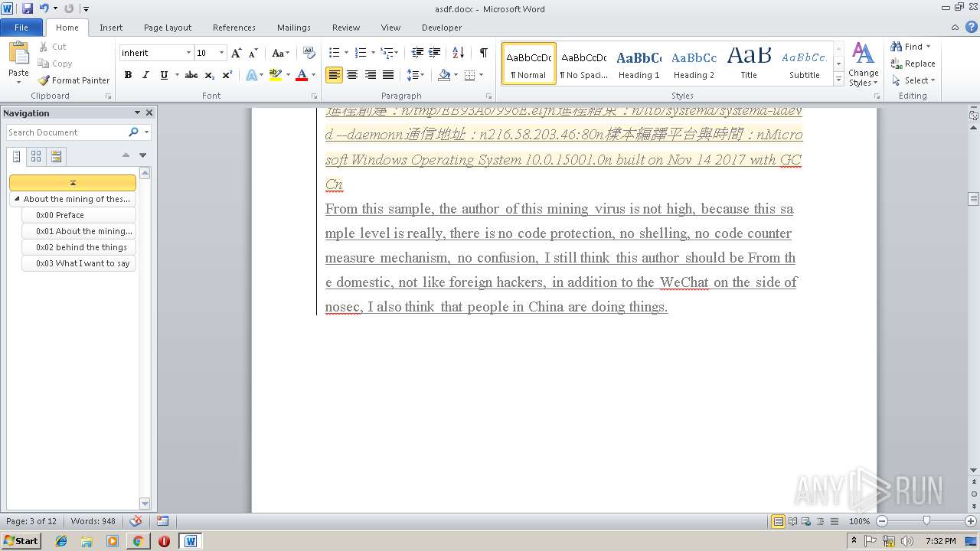Clear formatting icon
The width and height of the screenshot is (980, 551).
pos(309,53)
